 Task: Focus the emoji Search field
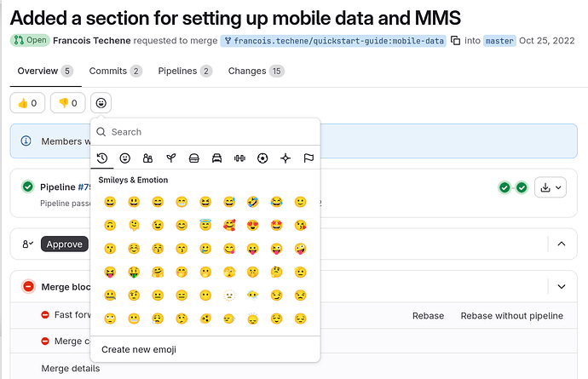coord(205,132)
